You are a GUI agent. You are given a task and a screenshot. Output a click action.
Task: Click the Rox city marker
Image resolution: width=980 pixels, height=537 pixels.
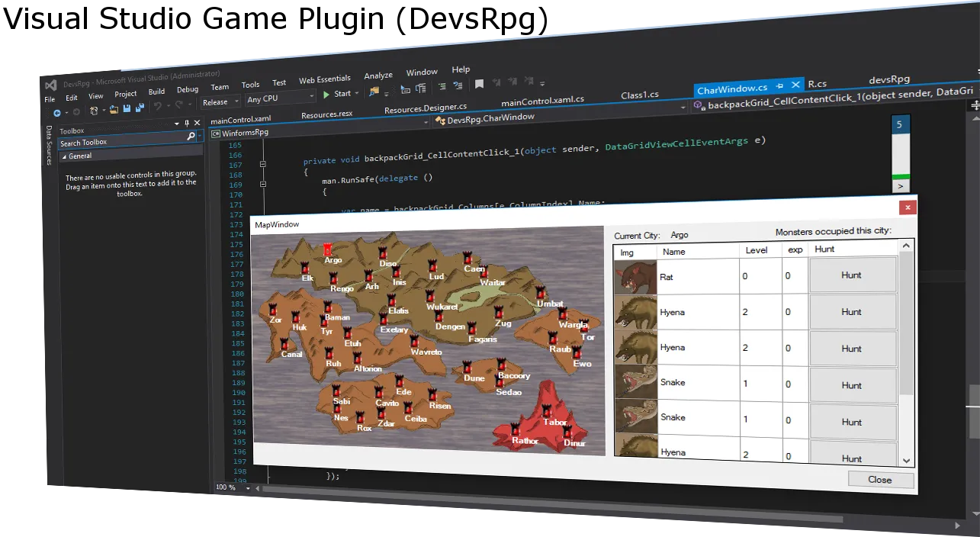[x=360, y=416]
